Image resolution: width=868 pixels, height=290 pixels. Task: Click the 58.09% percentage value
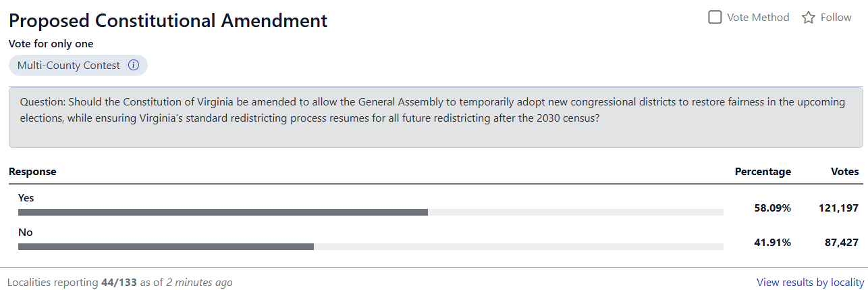pyautogui.click(x=772, y=208)
